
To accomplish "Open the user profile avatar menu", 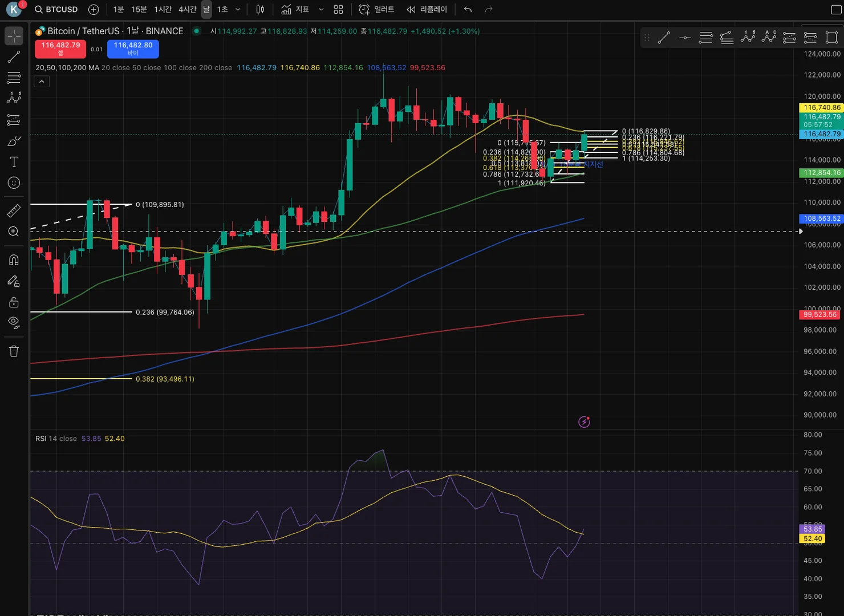I will pyautogui.click(x=14, y=9).
